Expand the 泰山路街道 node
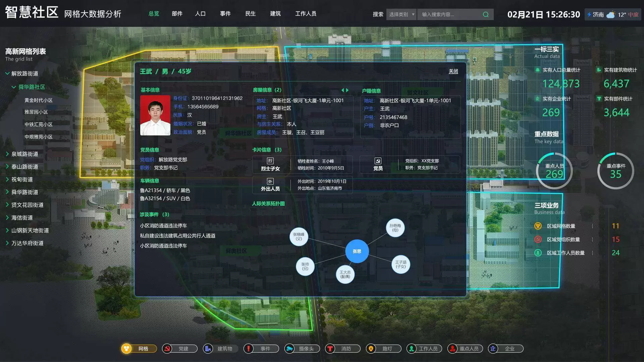This screenshot has width=644, height=362. click(7, 167)
